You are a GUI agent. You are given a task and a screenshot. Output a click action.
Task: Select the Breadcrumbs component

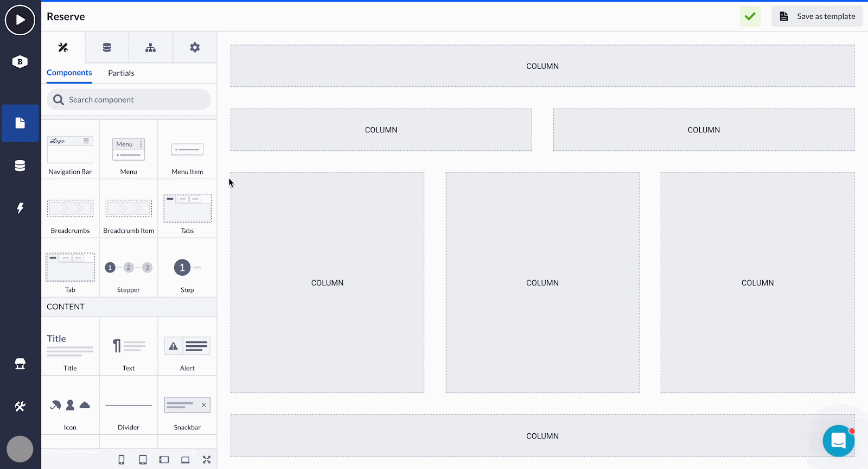point(70,209)
